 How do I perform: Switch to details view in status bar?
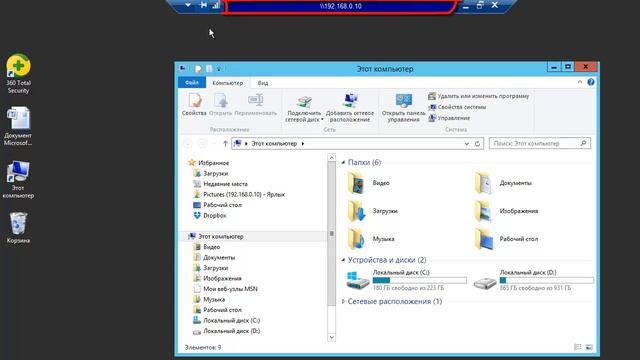[578, 347]
